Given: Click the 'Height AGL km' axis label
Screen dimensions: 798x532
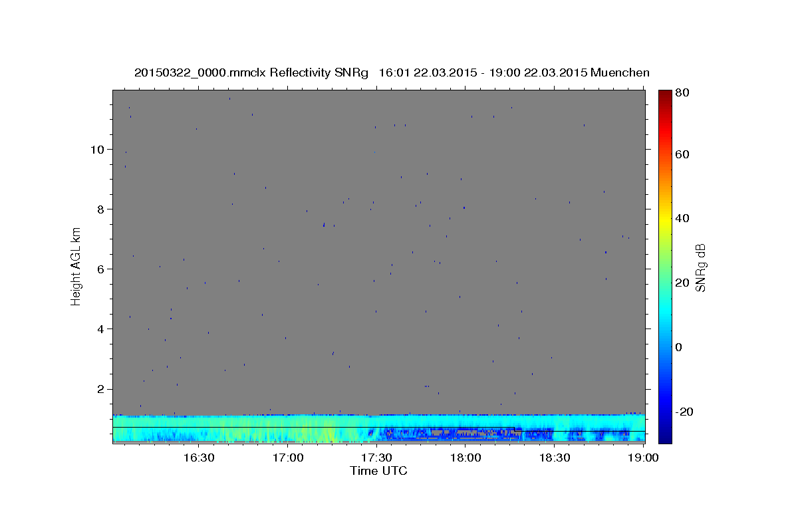Looking at the screenshot, I should click(76, 266).
